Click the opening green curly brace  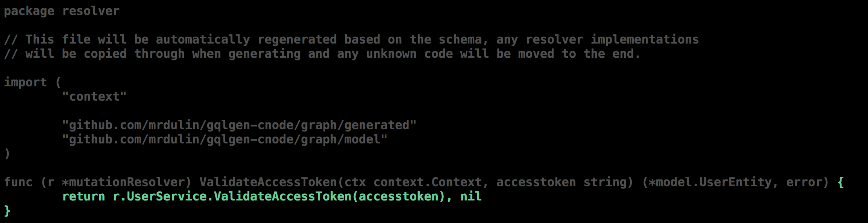pos(841,182)
